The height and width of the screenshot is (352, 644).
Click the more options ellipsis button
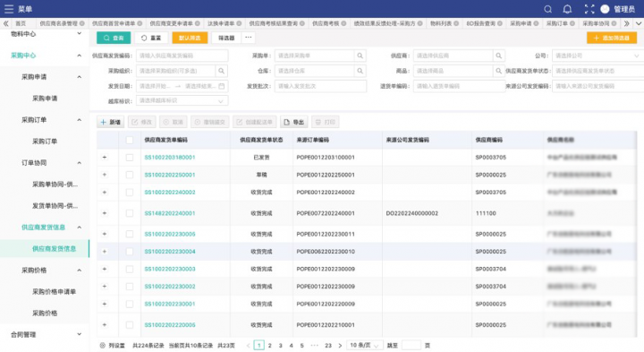(x=248, y=38)
